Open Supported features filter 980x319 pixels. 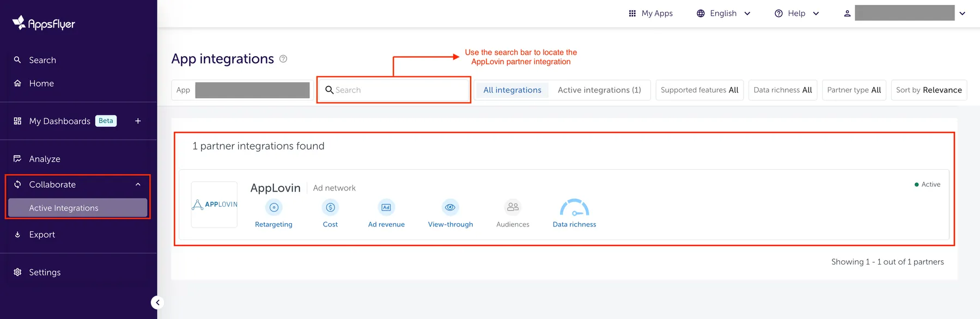click(699, 90)
